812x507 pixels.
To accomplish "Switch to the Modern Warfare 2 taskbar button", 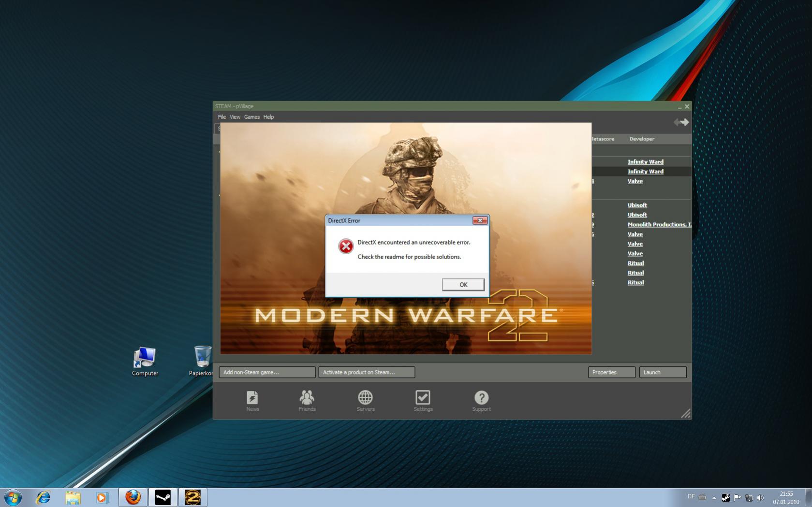I will tap(193, 497).
